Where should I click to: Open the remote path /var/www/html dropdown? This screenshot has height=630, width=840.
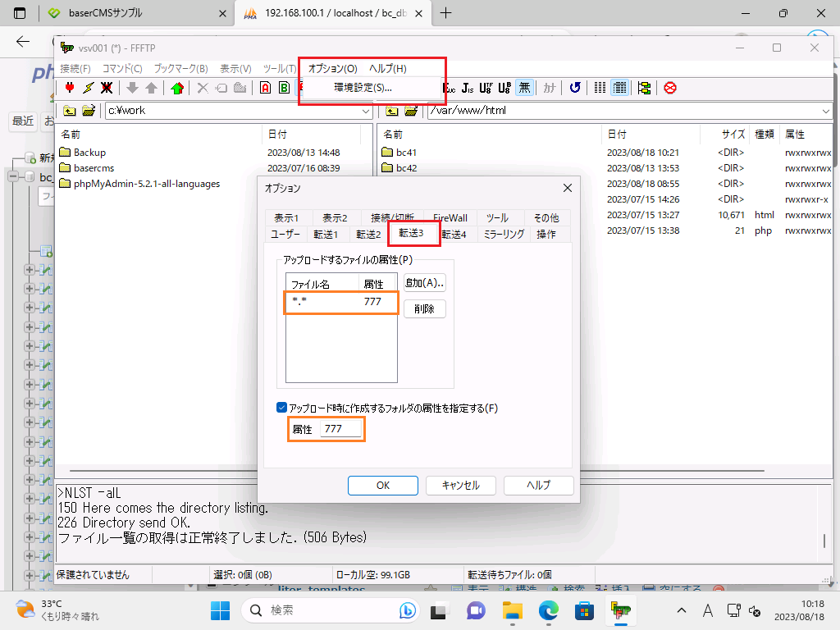(824, 111)
